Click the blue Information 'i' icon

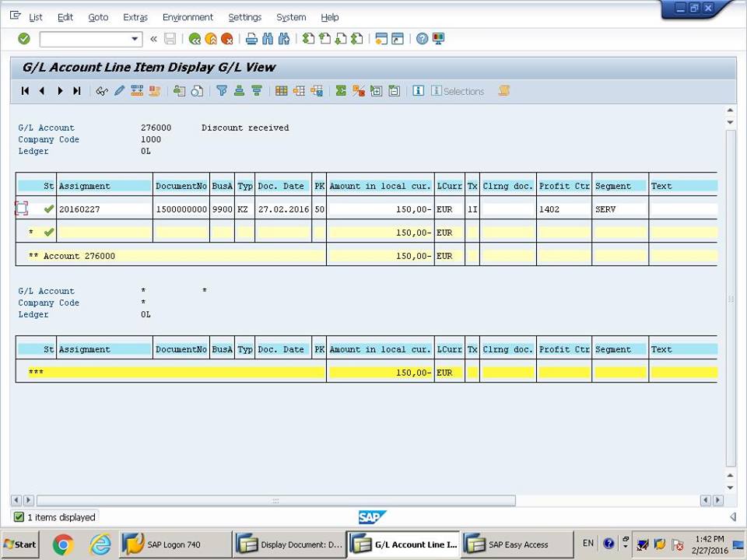click(x=419, y=91)
